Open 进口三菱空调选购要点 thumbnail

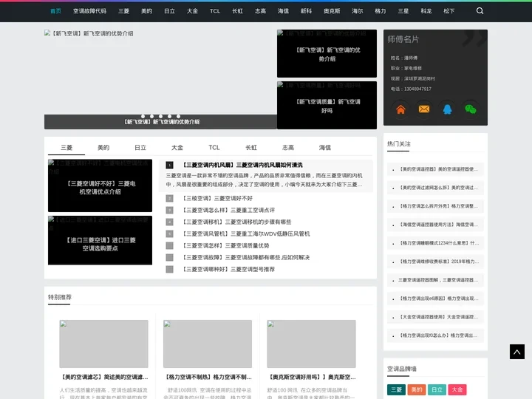100,240
